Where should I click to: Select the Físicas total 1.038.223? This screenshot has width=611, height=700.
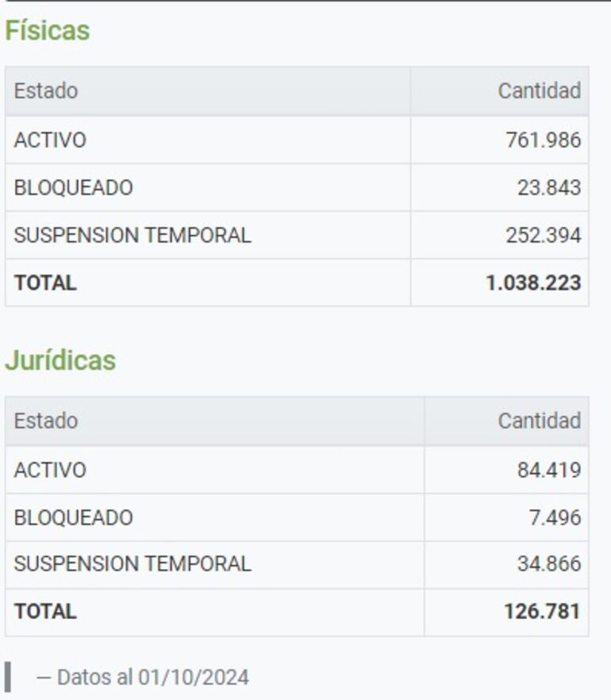[x=533, y=283]
